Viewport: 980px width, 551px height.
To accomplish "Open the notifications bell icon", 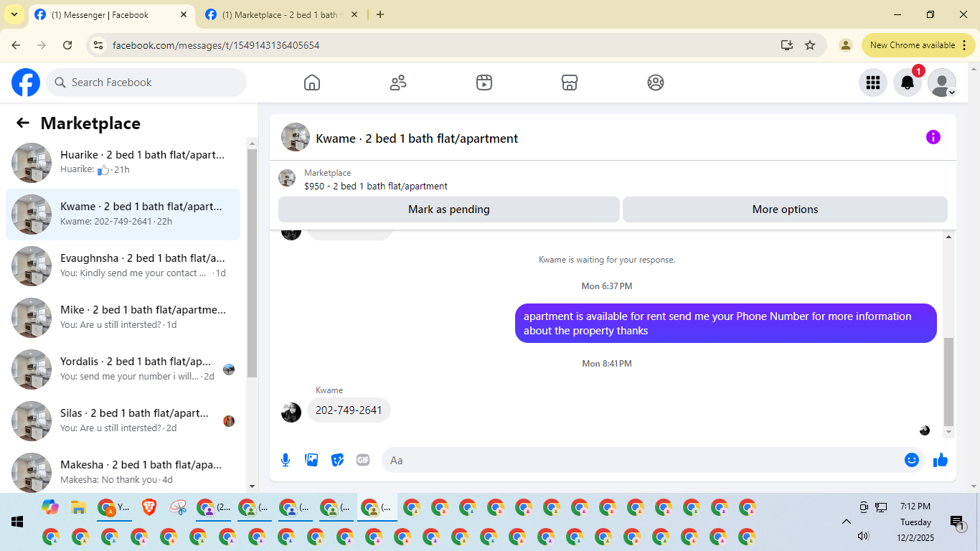I will (908, 83).
